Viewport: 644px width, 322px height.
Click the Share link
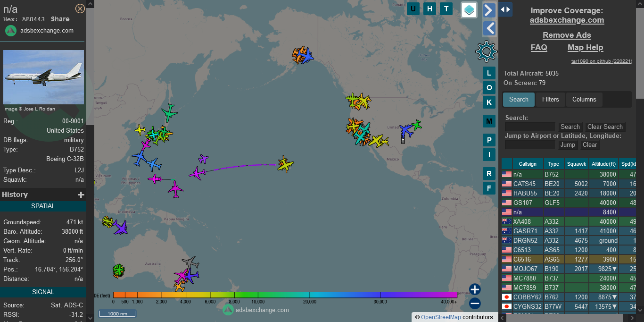[60, 19]
